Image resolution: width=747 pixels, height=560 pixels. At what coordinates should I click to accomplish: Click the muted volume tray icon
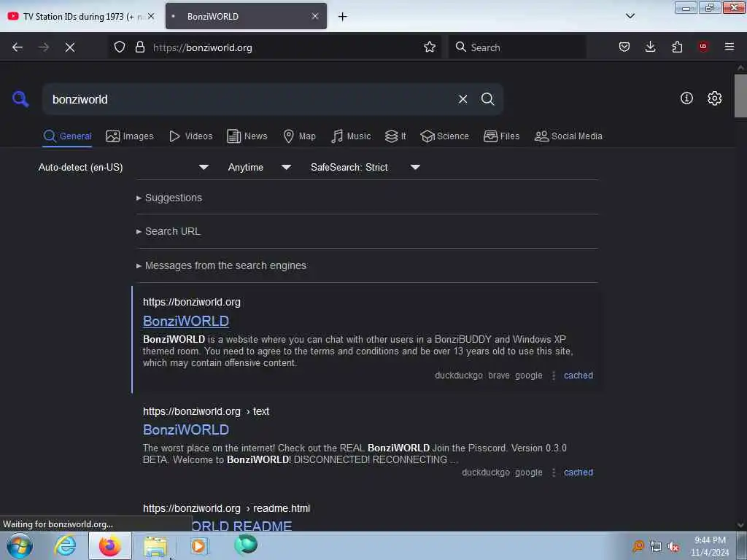tap(673, 547)
